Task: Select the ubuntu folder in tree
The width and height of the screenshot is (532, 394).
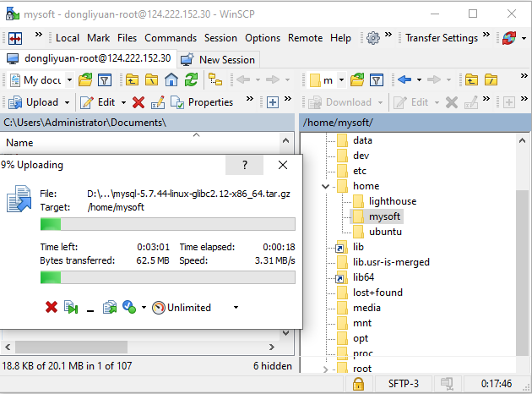Action: pos(385,232)
